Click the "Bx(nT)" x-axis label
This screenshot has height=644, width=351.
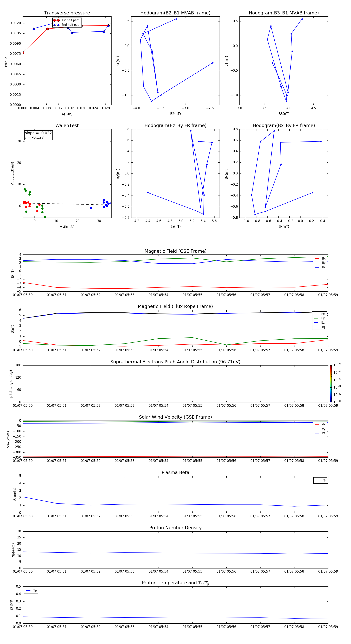click(x=284, y=227)
